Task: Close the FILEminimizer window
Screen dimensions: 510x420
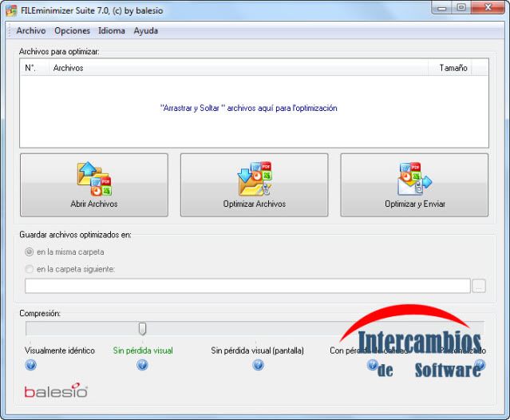Action: tap(488, 8)
